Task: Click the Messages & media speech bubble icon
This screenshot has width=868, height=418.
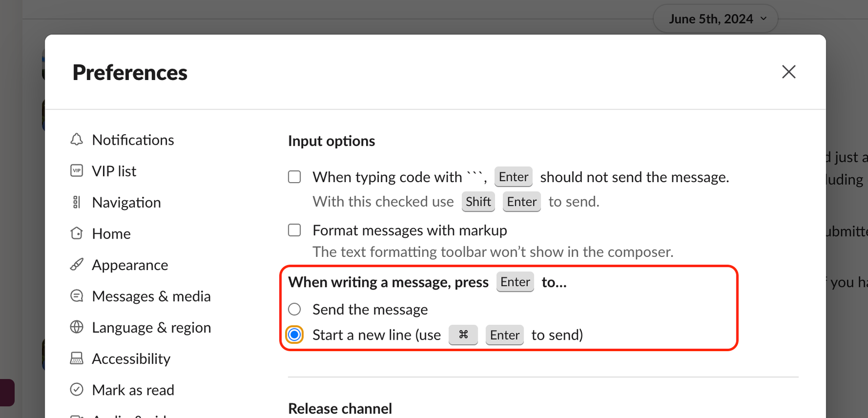Action: 77,295
